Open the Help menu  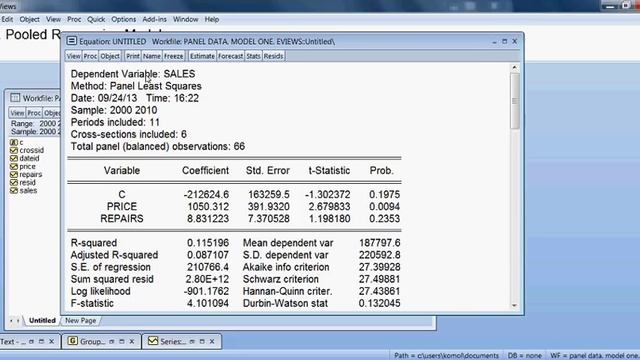point(212,19)
